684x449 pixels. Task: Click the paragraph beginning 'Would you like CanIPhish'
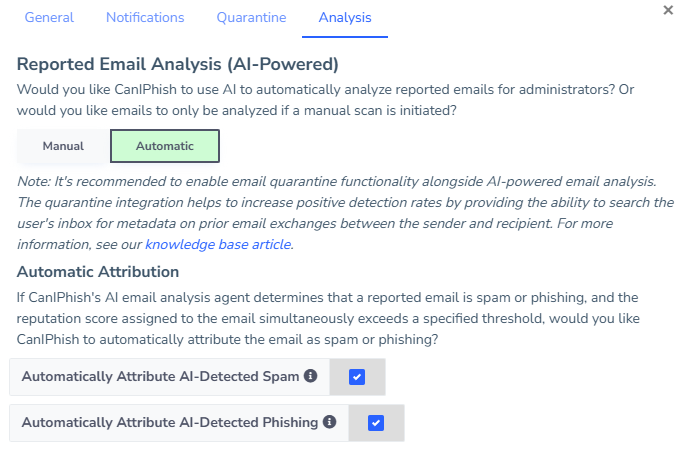(x=325, y=100)
